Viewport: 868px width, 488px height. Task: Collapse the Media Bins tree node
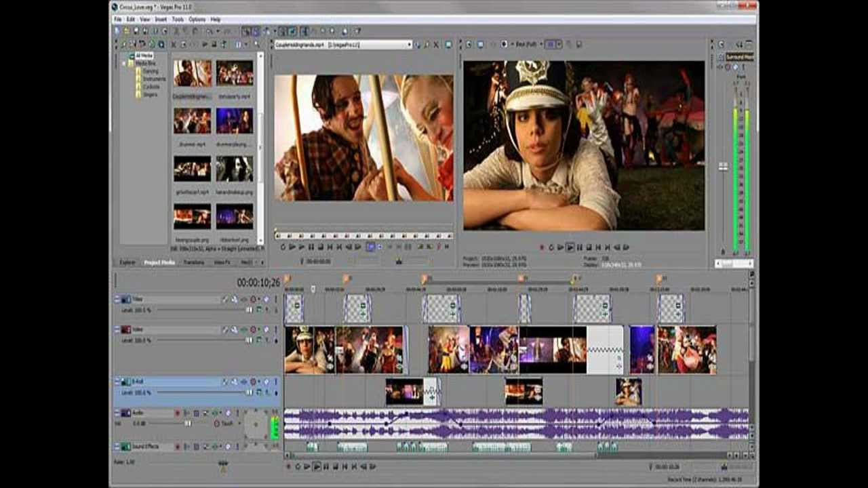(123, 63)
